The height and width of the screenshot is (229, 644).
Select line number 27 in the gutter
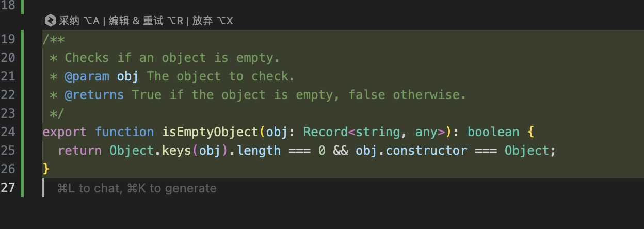click(x=8, y=188)
